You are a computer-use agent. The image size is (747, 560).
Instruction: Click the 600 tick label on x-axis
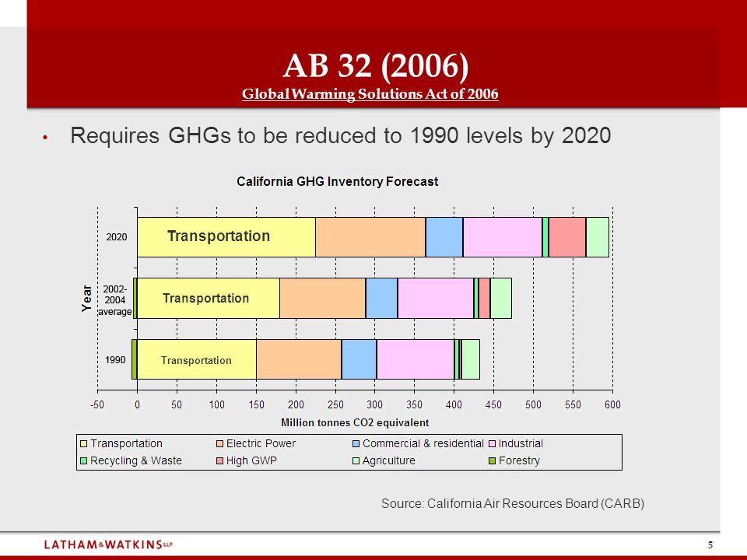[612, 404]
